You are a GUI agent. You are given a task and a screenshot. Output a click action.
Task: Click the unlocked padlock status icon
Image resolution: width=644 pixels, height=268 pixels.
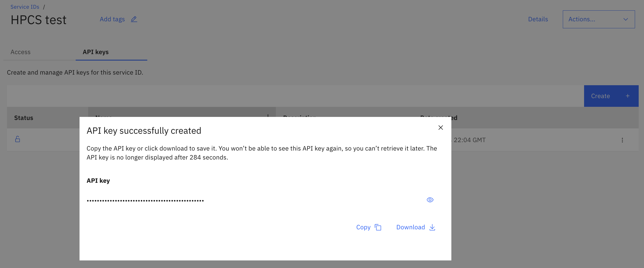[17, 139]
